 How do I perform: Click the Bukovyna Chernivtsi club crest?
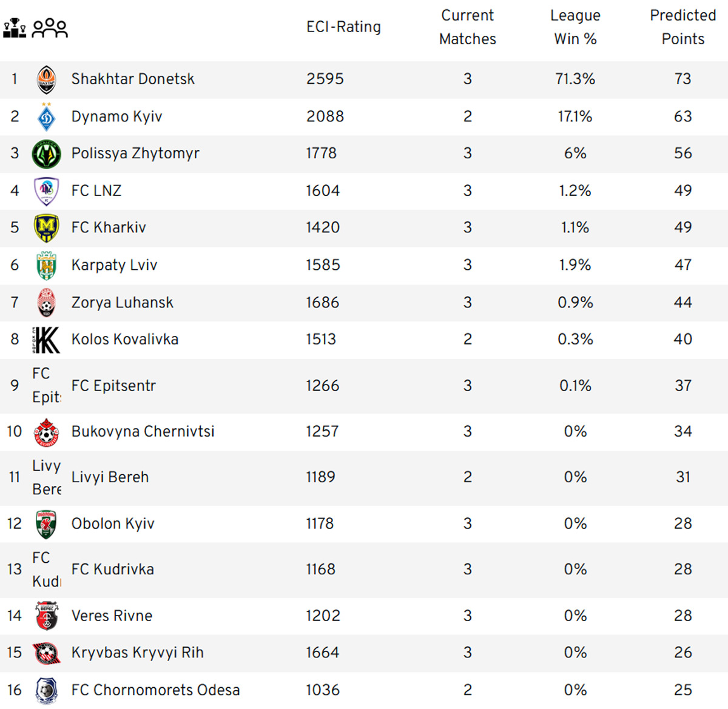[x=47, y=432]
